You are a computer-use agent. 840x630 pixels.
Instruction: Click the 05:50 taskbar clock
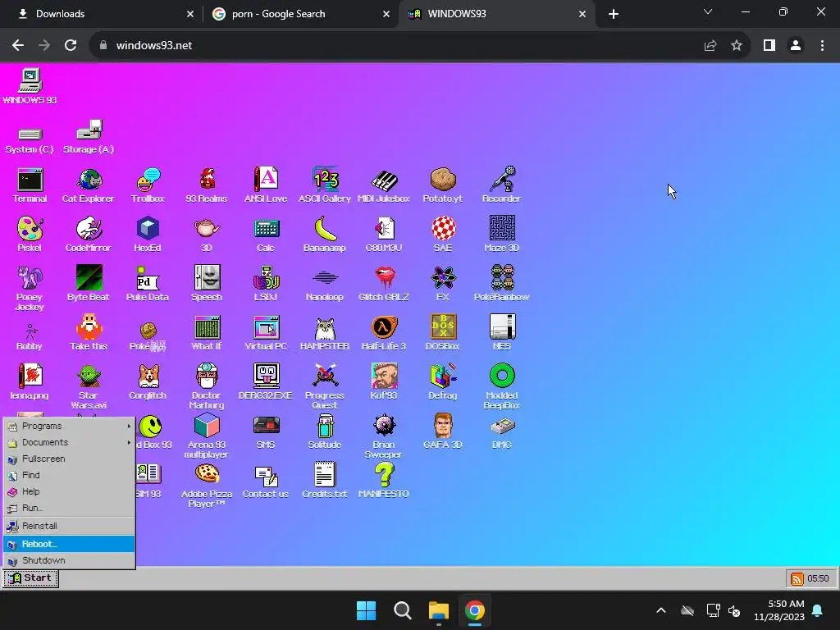tap(818, 578)
